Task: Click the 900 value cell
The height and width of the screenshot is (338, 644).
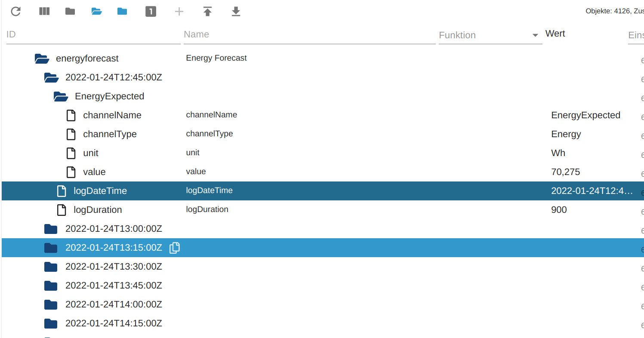Action: [x=559, y=210]
